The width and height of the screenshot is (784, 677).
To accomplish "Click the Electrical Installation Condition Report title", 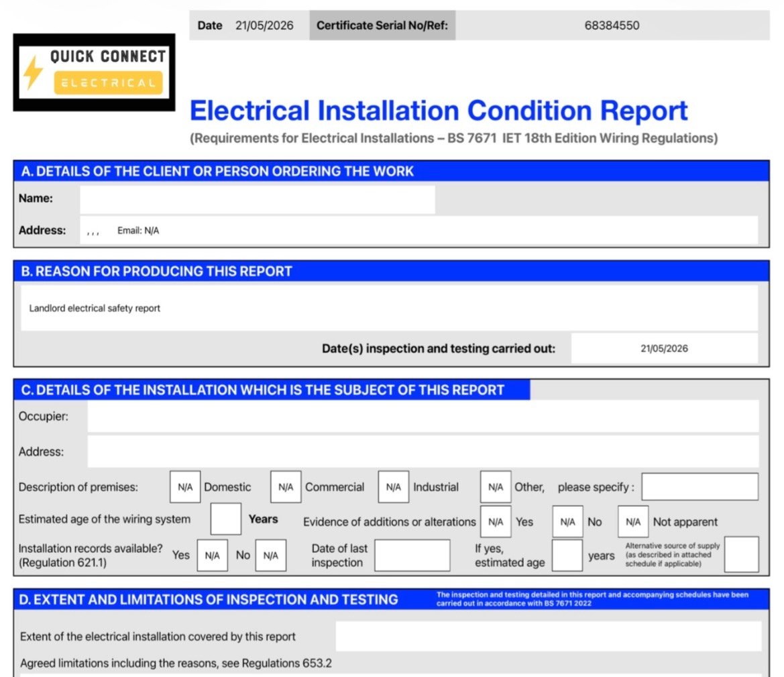I will [439, 111].
